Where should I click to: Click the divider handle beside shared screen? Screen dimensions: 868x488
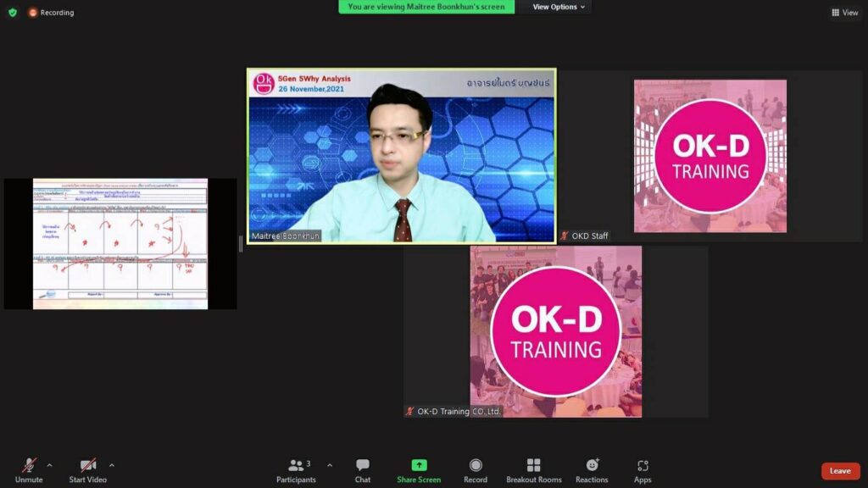241,243
